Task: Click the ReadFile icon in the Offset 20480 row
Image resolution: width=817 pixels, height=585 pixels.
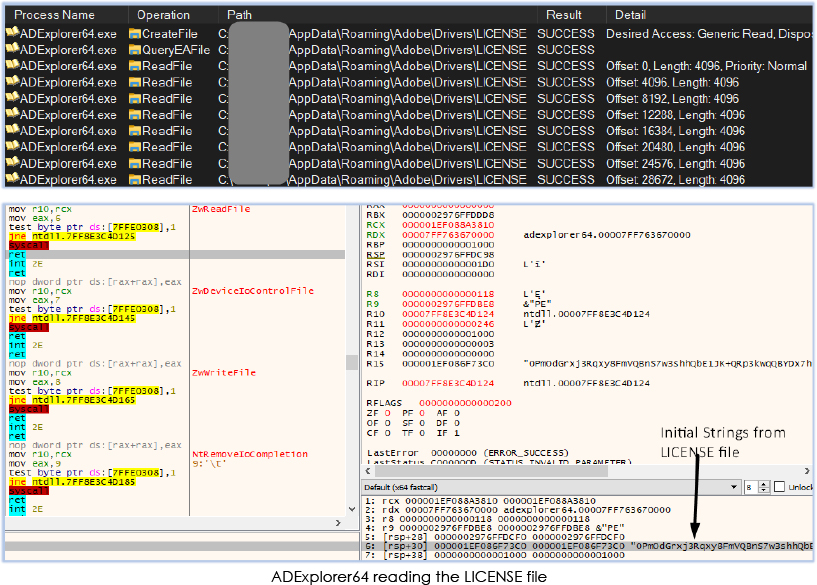Action: [x=135, y=147]
